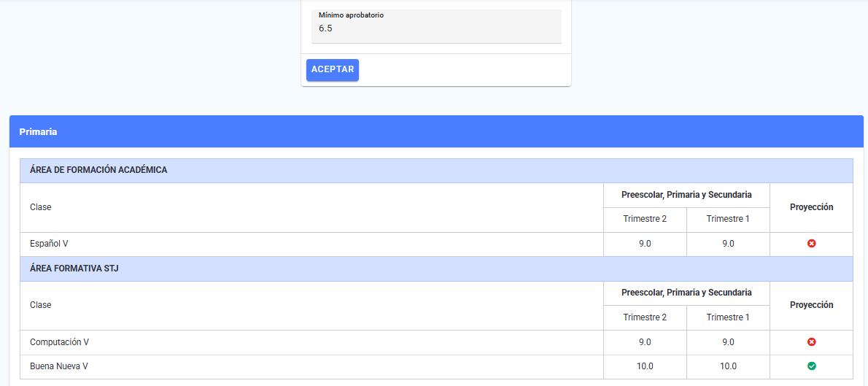Click the Computación V class name
The width and height of the screenshot is (868, 386).
click(x=59, y=342)
